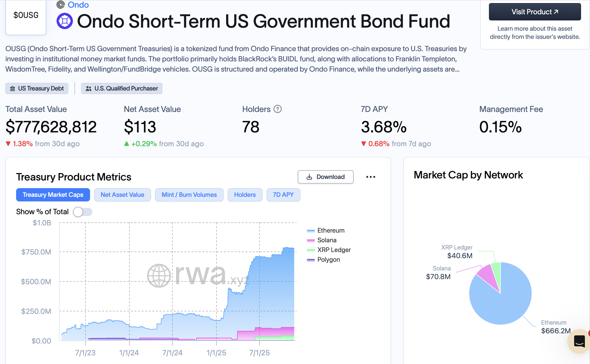This screenshot has width=590, height=364.
Task: Switch to the Net Asset Value tab
Action: [x=122, y=195]
